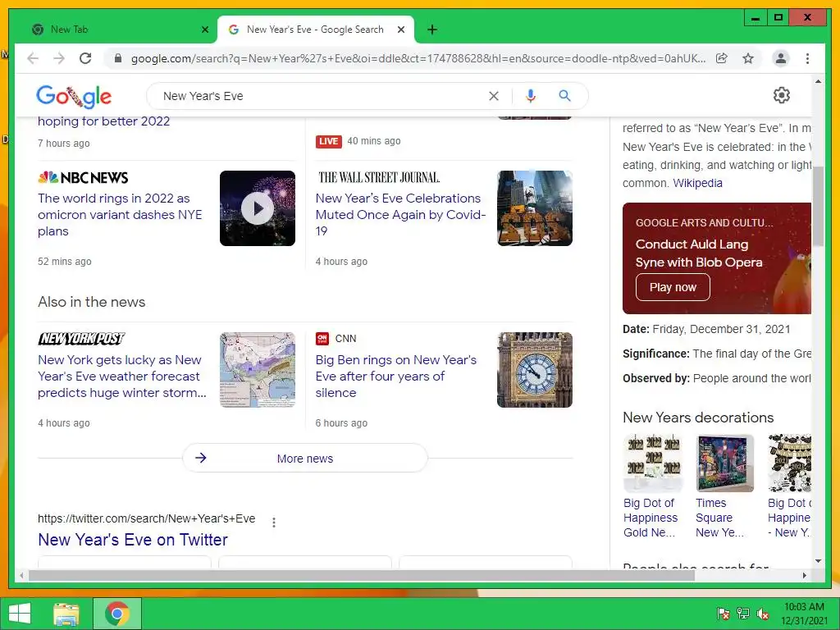
Task: Click the blue magnifier search icon
Action: (564, 96)
